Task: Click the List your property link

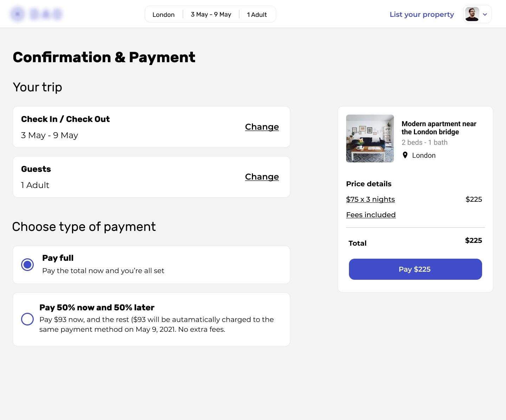Action: click(422, 14)
